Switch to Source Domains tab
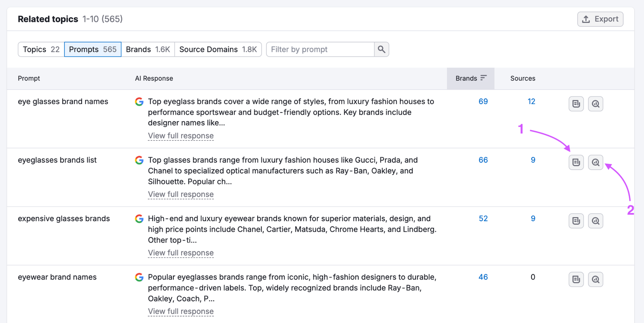Screen dimensions: 644x323 [218, 49]
